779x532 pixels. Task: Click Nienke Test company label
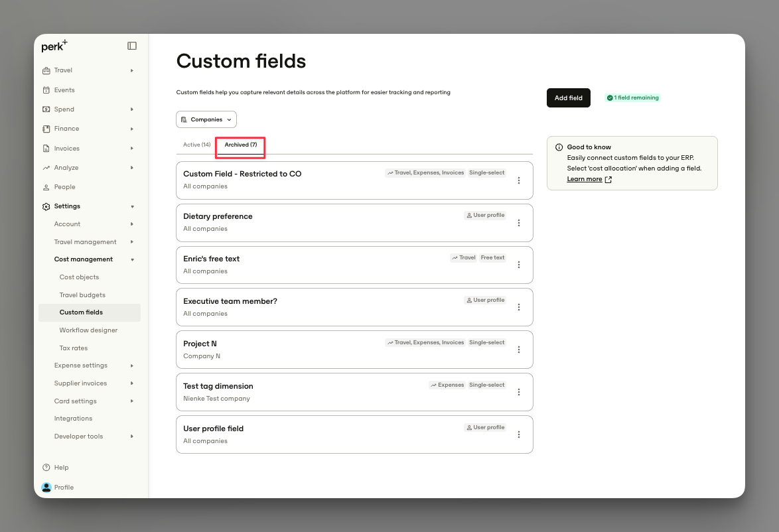coord(216,399)
